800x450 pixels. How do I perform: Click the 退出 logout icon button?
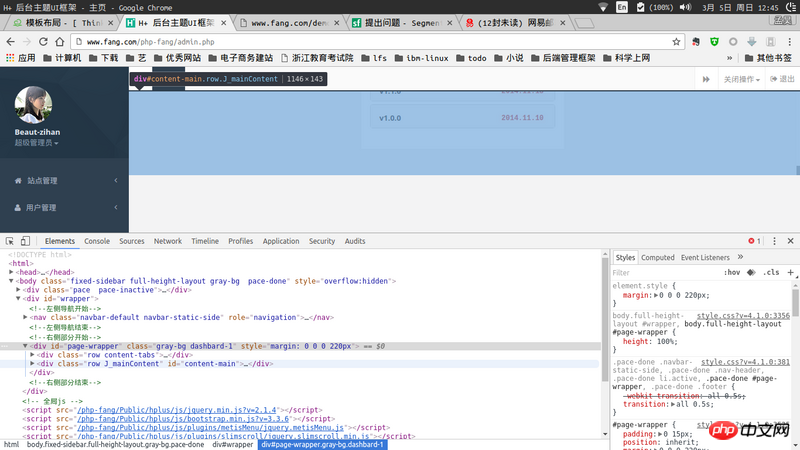[x=782, y=79]
